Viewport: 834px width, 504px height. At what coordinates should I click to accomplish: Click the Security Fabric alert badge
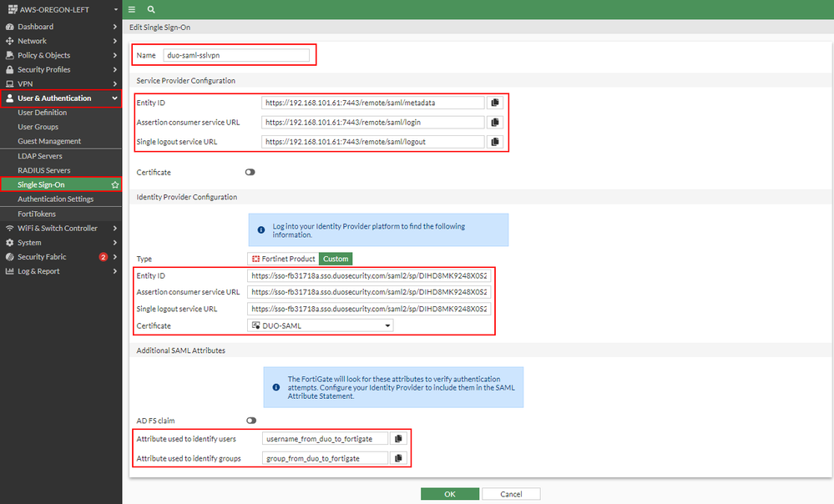104,257
